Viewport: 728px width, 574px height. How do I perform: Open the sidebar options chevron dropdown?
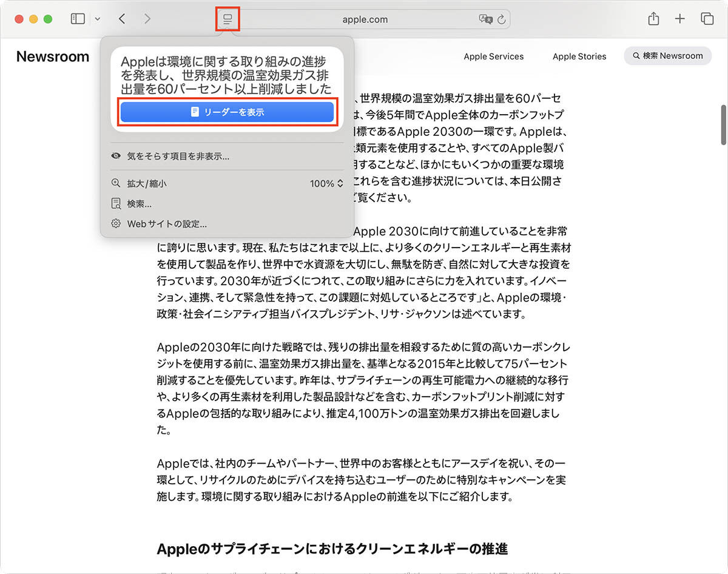[x=97, y=19]
